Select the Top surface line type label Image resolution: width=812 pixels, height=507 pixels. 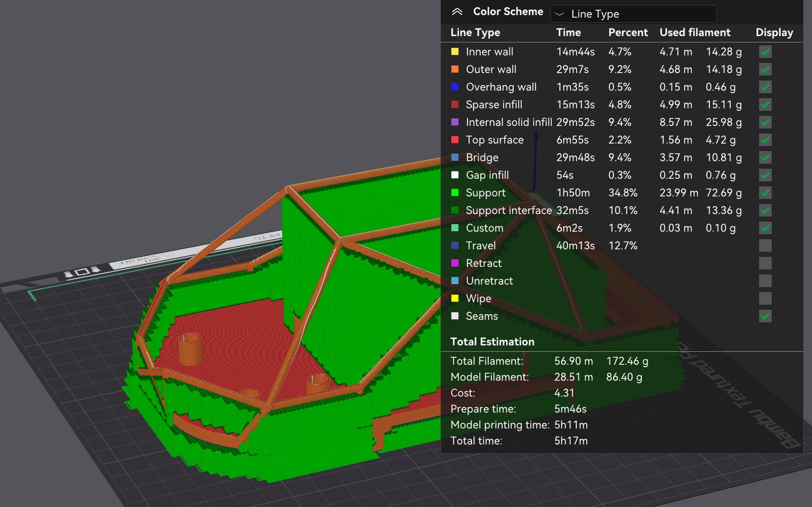click(495, 140)
